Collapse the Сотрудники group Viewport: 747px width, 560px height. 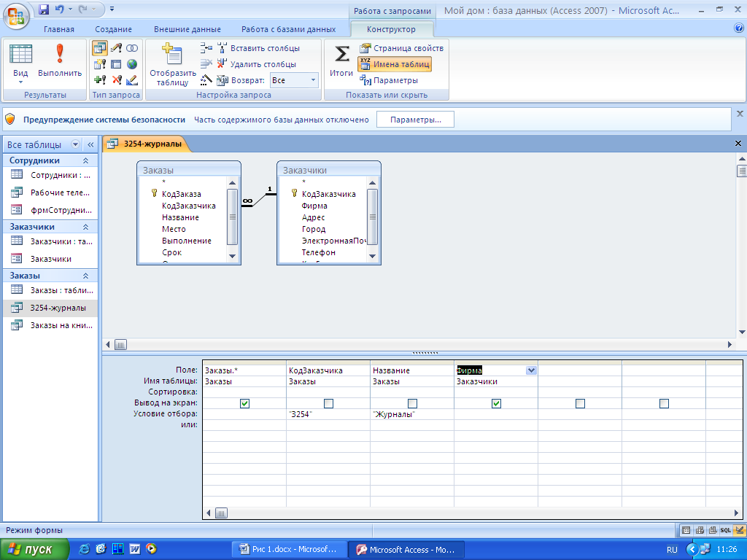[86, 160]
